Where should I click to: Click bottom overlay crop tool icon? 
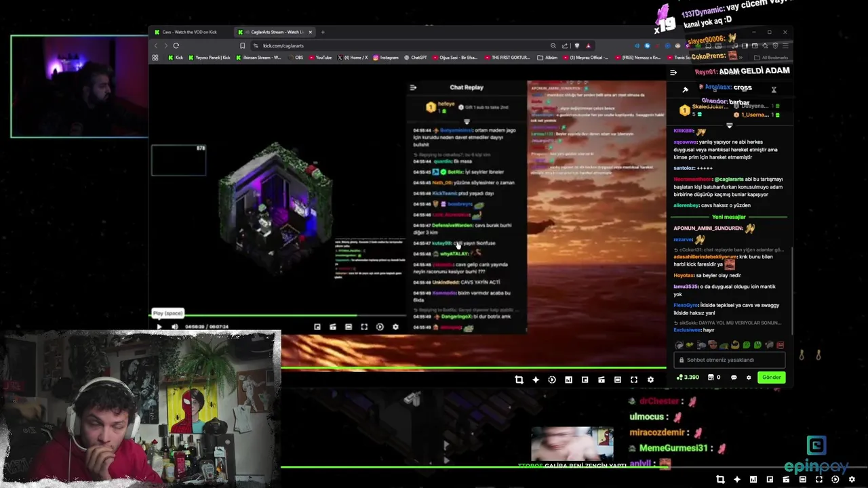tap(720, 480)
